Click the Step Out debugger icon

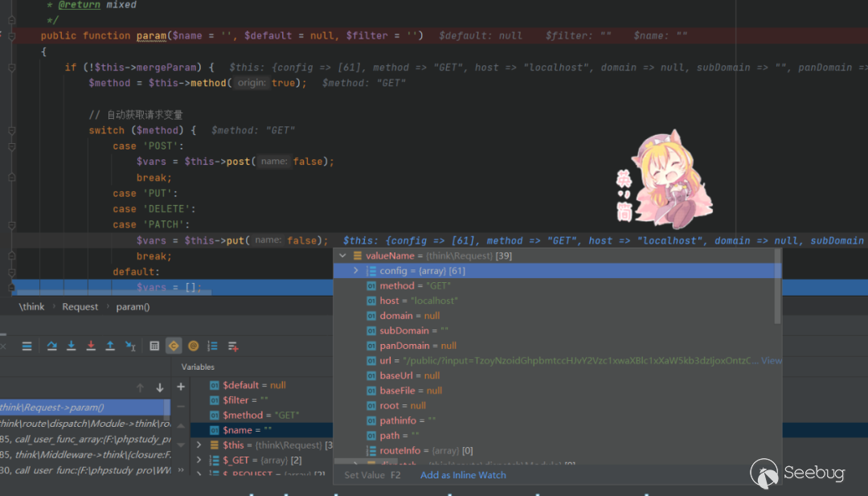click(x=110, y=346)
